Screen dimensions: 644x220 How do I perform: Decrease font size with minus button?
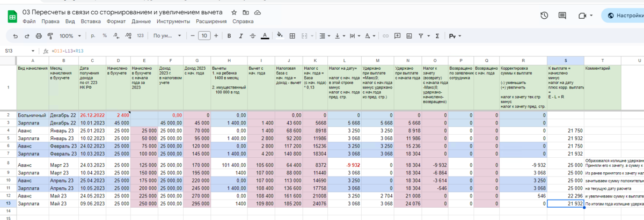pos(193,36)
